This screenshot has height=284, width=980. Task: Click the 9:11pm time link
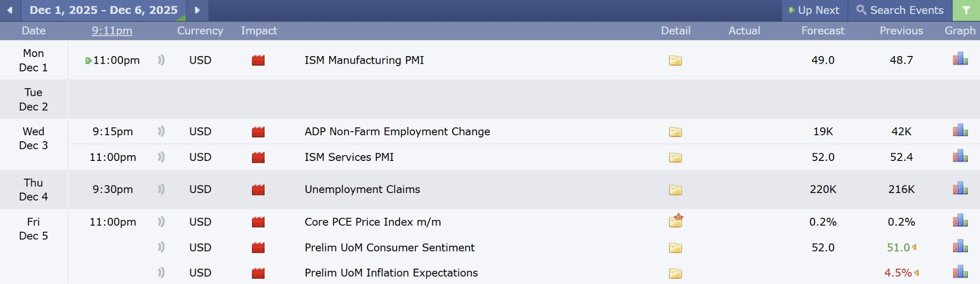[112, 31]
